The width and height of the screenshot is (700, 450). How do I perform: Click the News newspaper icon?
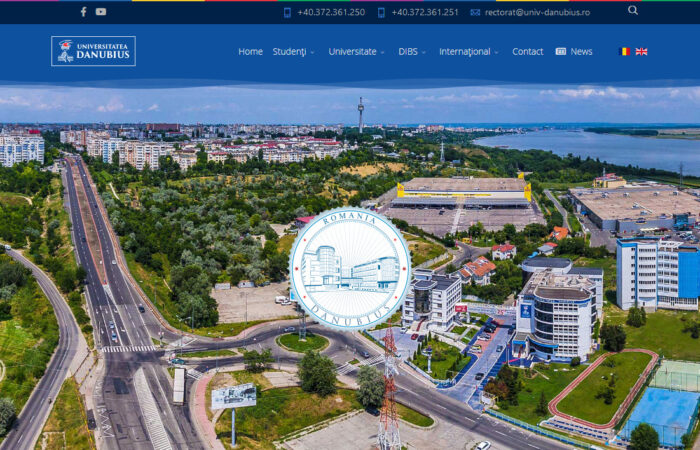(x=561, y=51)
